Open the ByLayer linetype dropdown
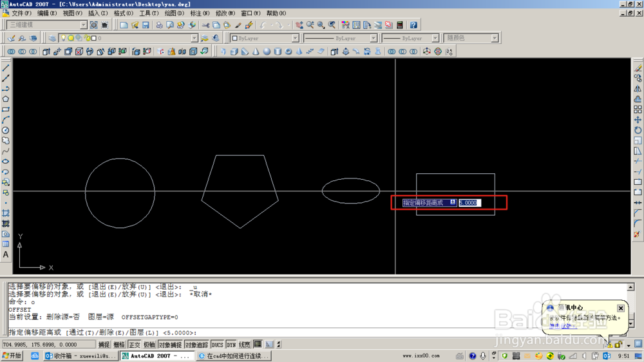Viewport: 644px width, 362px height. [374, 38]
